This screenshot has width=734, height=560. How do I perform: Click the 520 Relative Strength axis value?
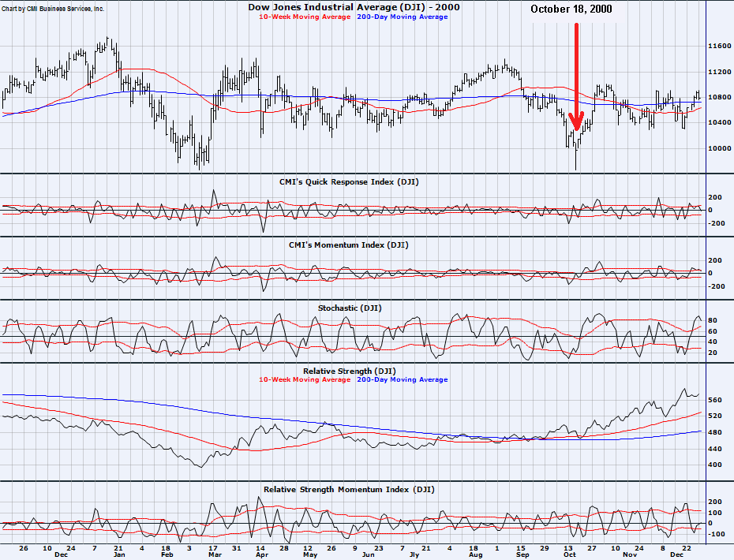715,416
